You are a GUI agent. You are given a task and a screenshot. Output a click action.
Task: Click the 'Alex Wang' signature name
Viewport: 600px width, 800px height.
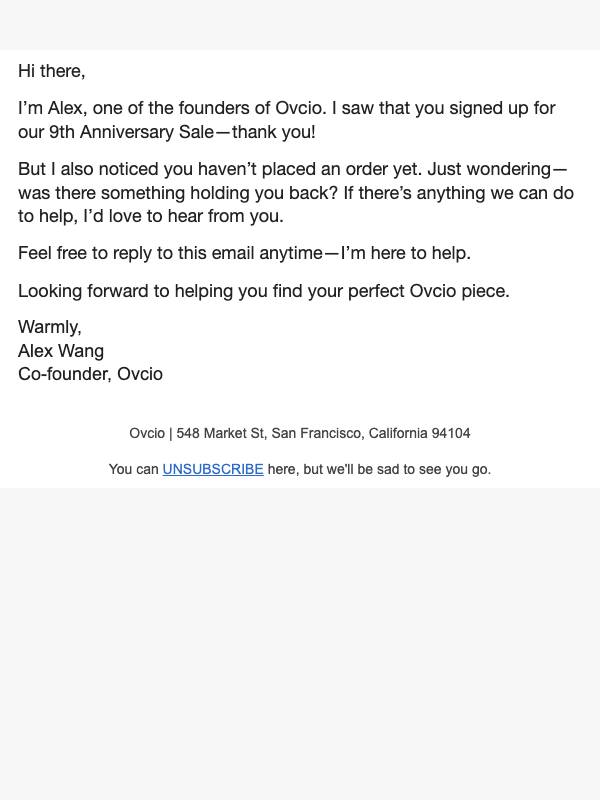tap(61, 351)
